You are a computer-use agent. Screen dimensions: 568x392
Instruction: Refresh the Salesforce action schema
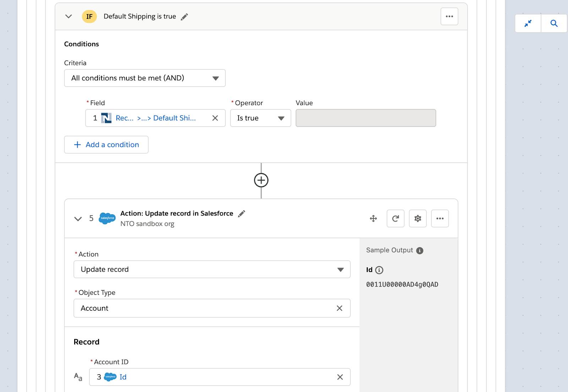click(395, 218)
